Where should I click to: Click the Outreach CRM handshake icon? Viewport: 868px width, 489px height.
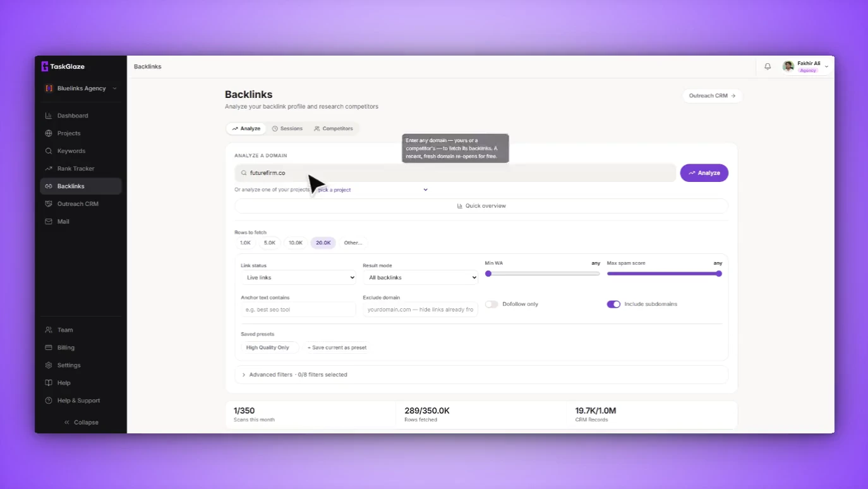pyautogui.click(x=49, y=204)
